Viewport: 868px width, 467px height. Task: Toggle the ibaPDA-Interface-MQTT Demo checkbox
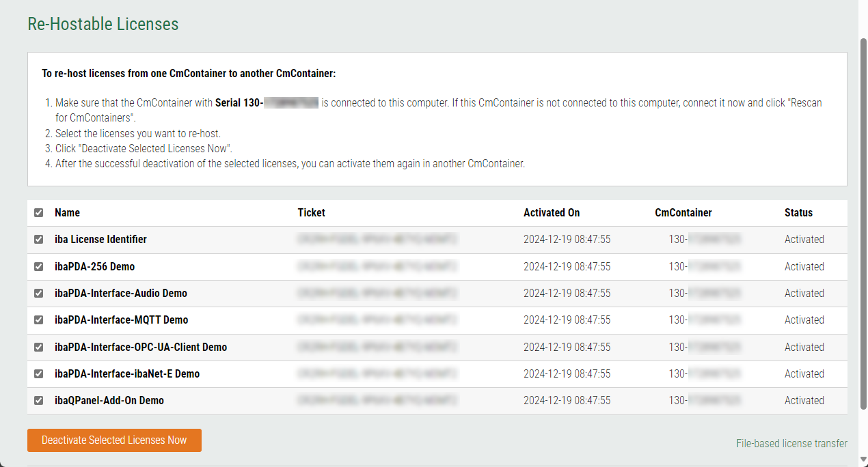coord(39,320)
